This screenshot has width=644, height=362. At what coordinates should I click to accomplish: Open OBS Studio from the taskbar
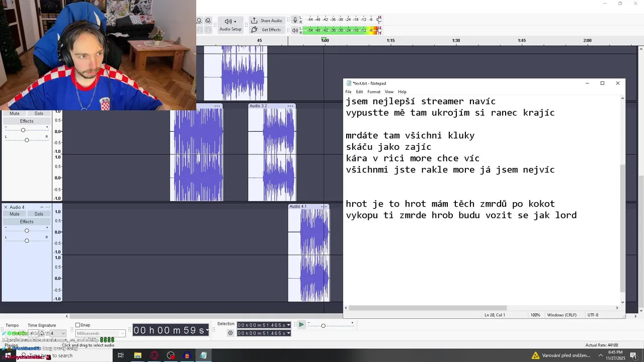point(171,355)
